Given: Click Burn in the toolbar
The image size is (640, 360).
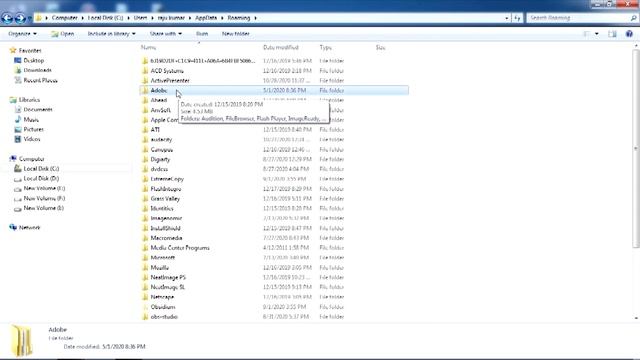Looking at the screenshot, I should (202, 33).
